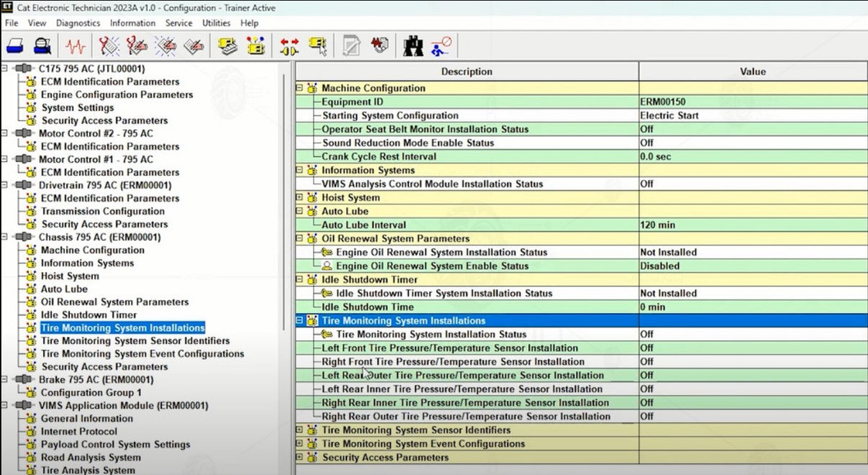Open Print Preview from the toolbar
The width and height of the screenshot is (868, 475).
pos(42,47)
